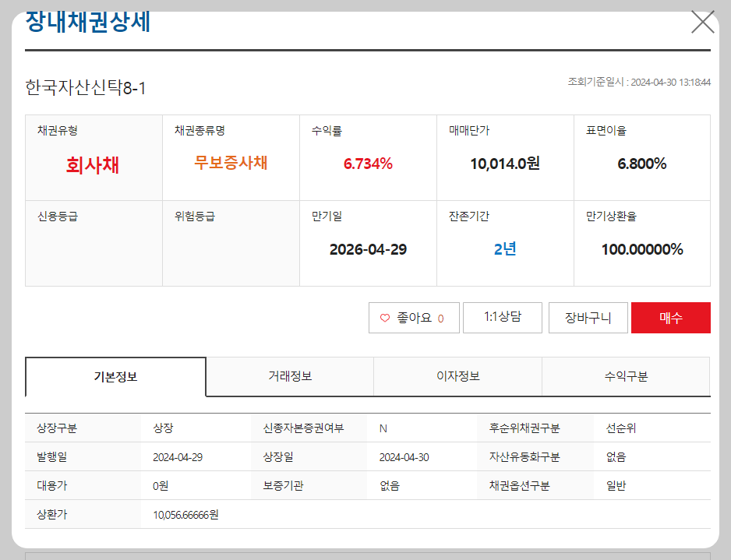Click the 표면이율 label

606,130
